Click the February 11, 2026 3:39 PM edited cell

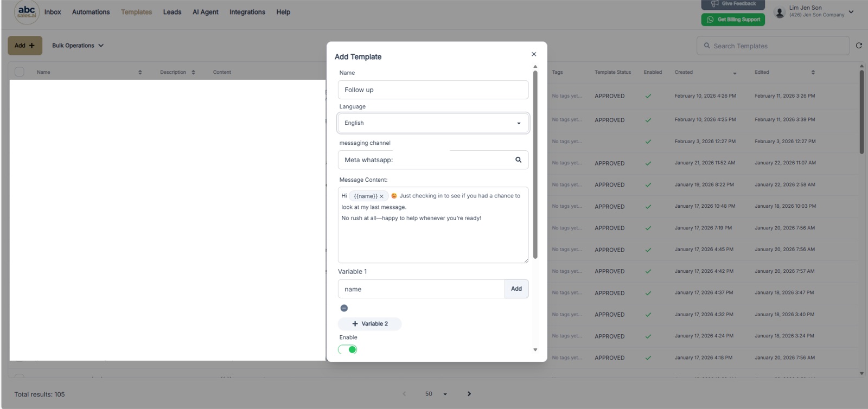click(784, 119)
